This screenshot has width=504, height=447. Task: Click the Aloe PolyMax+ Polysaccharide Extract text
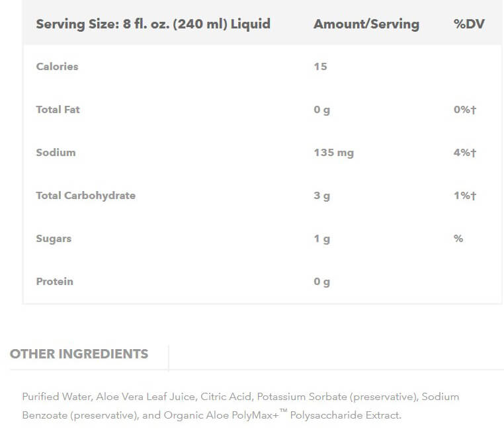[x=304, y=415]
